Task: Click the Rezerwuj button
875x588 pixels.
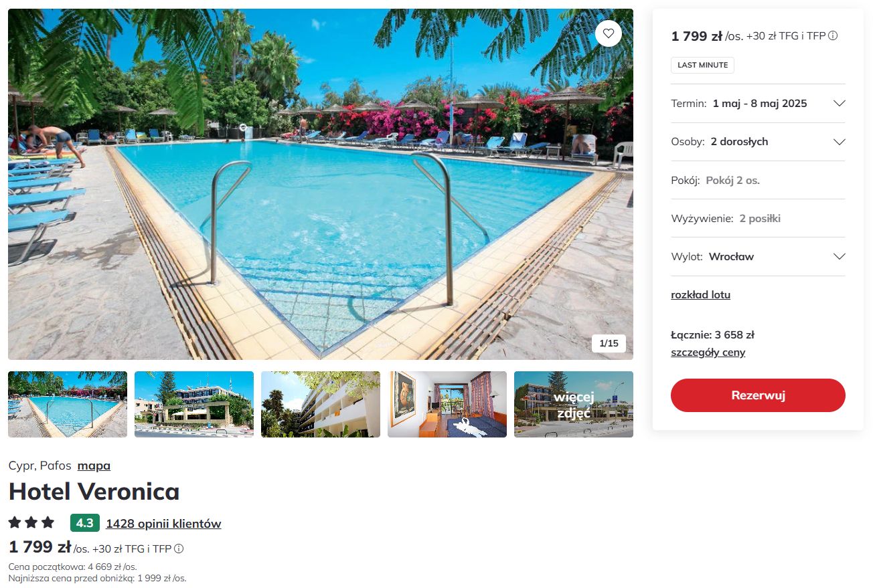Action: pyautogui.click(x=758, y=395)
